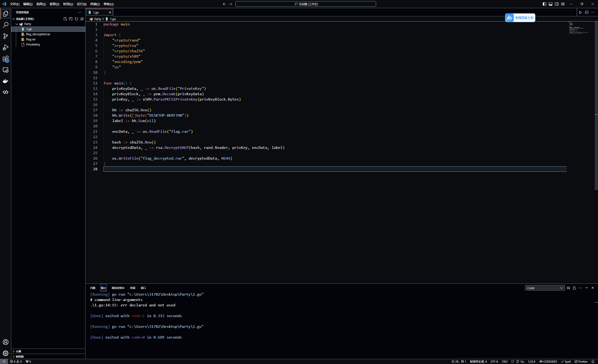Click errors and warnings count in status bar
Viewport: 598px width, 364px height.
click(16, 362)
